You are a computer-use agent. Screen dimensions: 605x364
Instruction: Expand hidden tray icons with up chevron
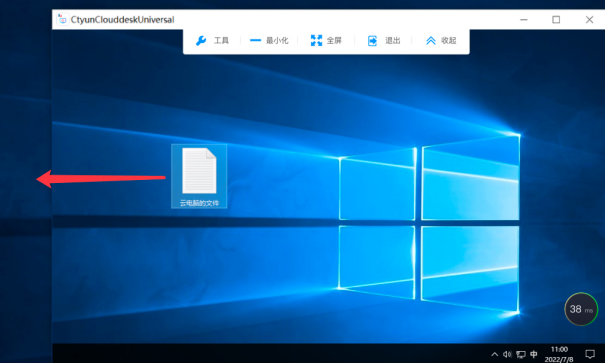[x=494, y=354]
